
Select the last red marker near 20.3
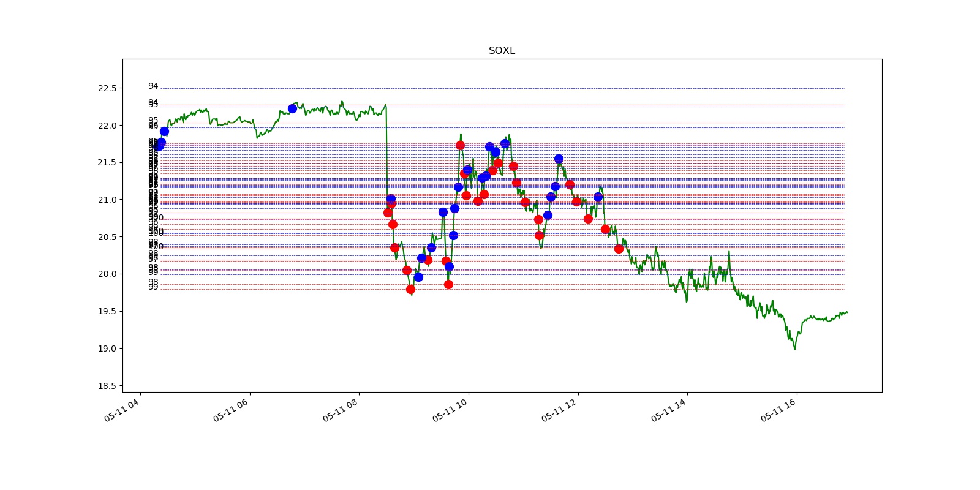click(x=619, y=249)
